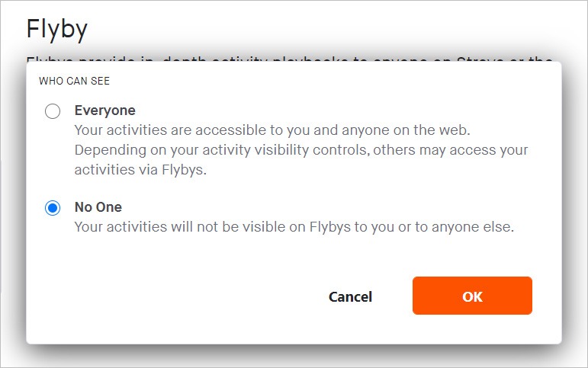Viewport: 588px width, 368px height.
Task: Confirm with the orange OK button
Action: [x=472, y=296]
